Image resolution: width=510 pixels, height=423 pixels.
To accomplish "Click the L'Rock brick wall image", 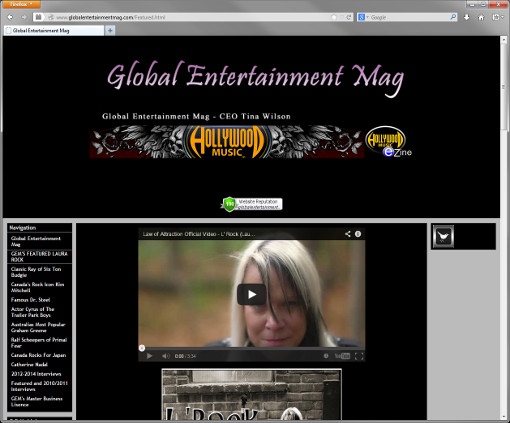I will (x=252, y=394).
